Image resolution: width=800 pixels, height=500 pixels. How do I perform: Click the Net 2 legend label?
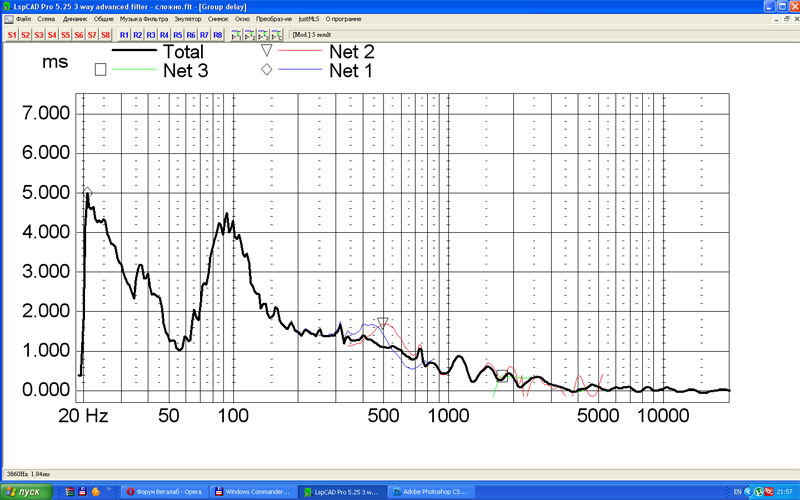pyautogui.click(x=352, y=52)
